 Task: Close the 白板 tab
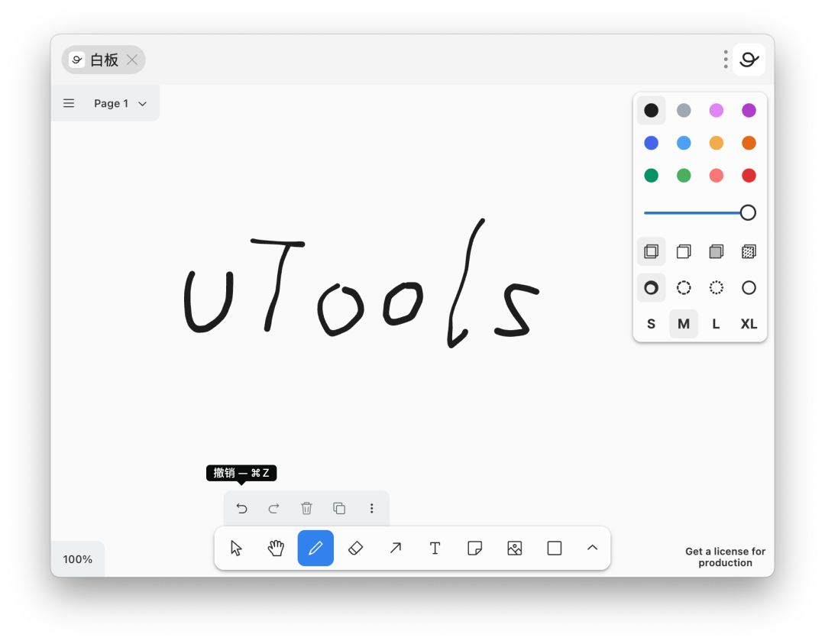click(x=132, y=60)
